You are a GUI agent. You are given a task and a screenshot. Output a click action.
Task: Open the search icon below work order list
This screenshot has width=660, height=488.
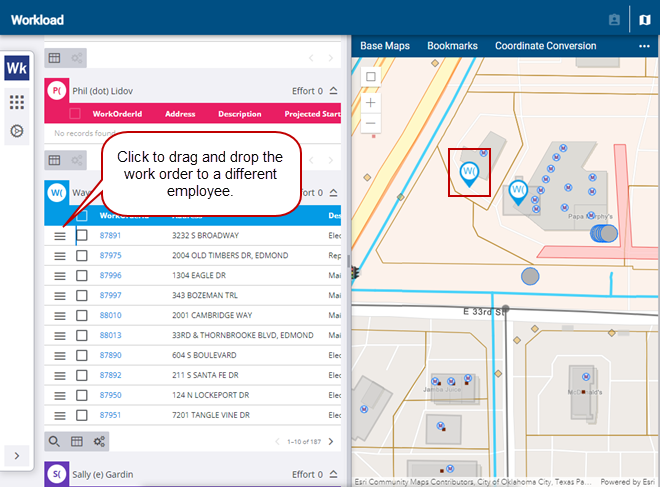point(55,441)
